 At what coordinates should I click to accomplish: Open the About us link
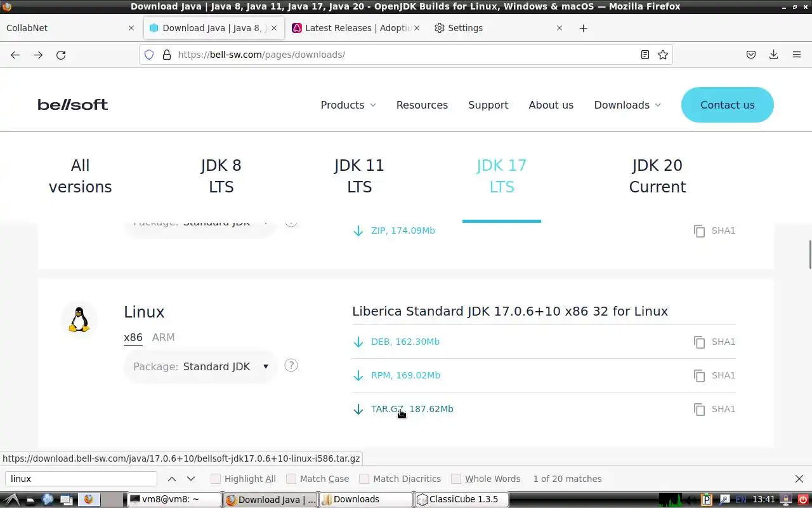pyautogui.click(x=551, y=105)
